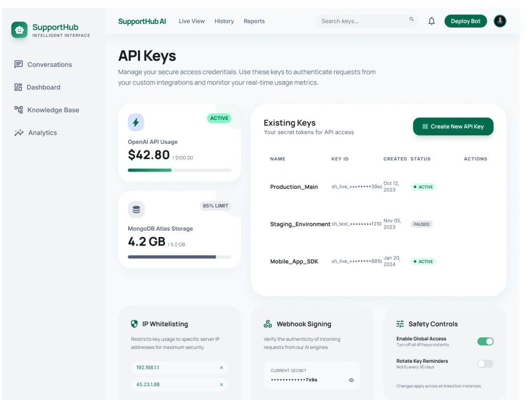Screen dimensions: 532x400
Task: Click the ACTIONS column header
Action: click(x=475, y=159)
